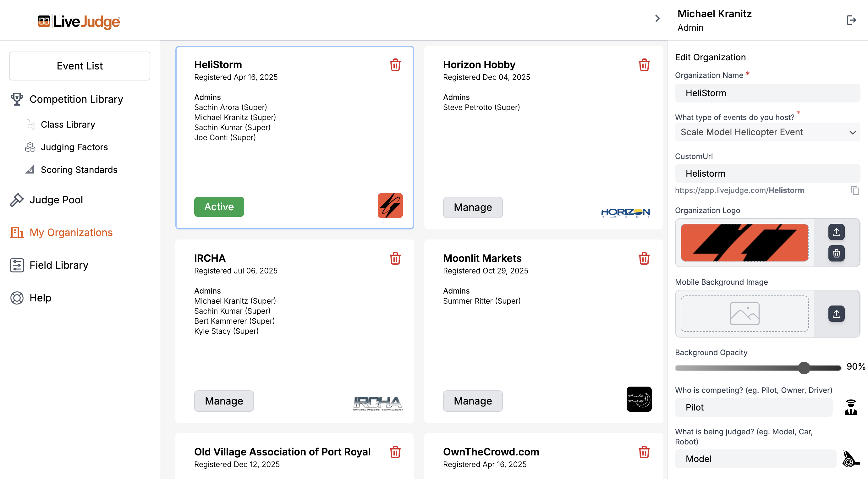This screenshot has height=479, width=868.
Task: Toggle the Active status on HeliStorm
Action: (x=219, y=206)
